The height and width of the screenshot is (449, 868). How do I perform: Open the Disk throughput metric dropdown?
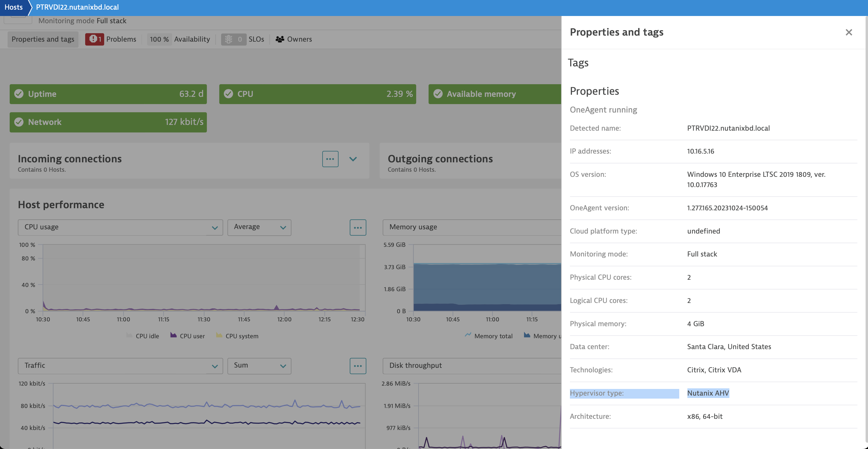472,366
